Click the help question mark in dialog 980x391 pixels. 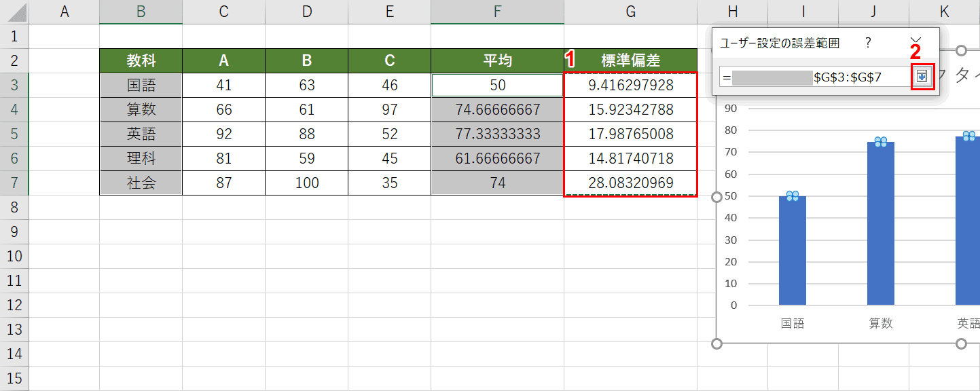click(868, 43)
